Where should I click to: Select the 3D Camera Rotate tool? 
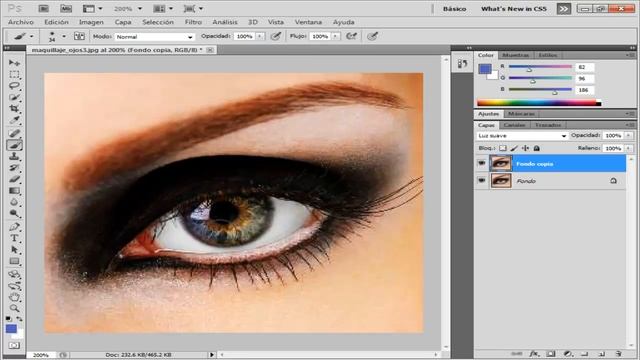tap(14, 286)
